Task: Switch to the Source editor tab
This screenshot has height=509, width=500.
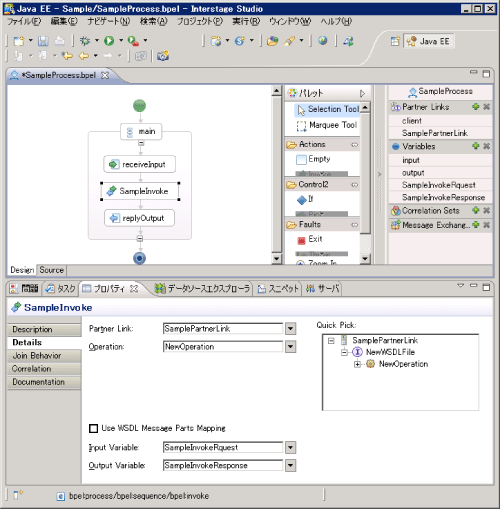Action: (x=51, y=270)
